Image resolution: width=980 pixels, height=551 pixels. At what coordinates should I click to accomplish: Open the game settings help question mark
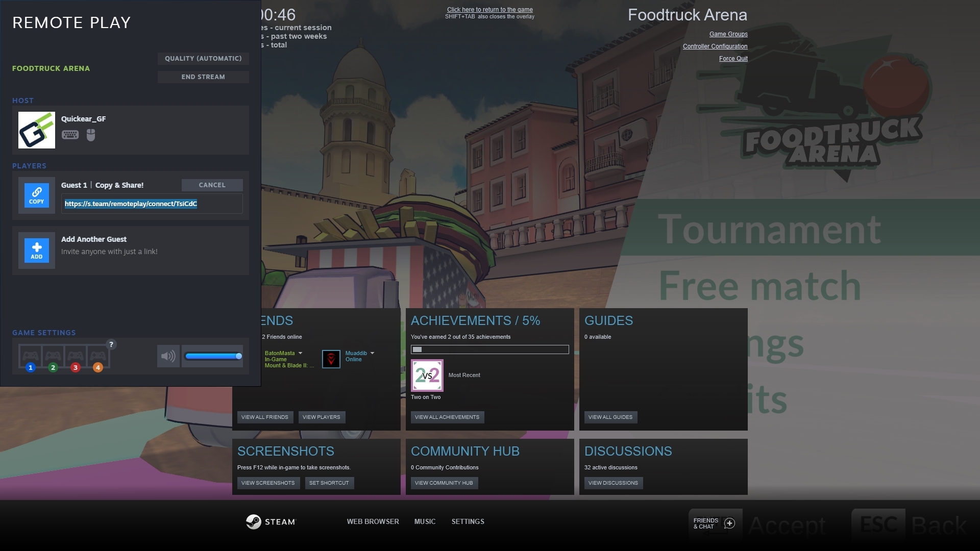click(x=111, y=344)
